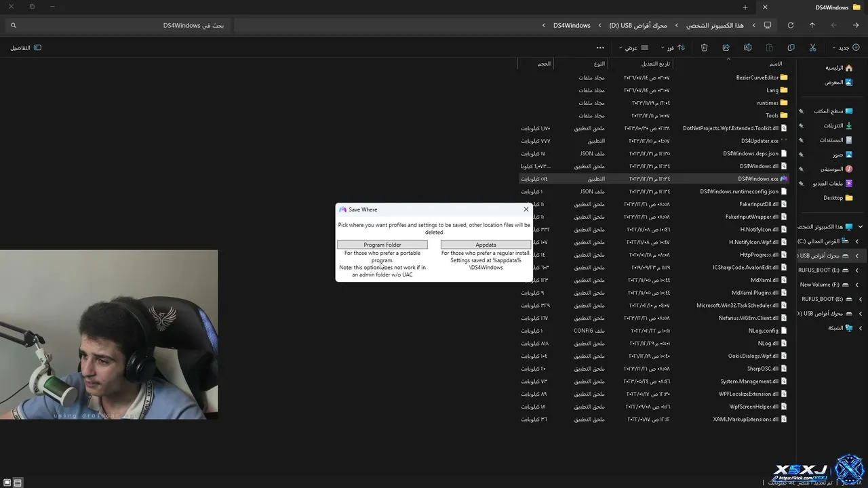Open the Sort (فرز) dropdown
Image resolution: width=868 pixels, height=488 pixels.
[674, 47]
